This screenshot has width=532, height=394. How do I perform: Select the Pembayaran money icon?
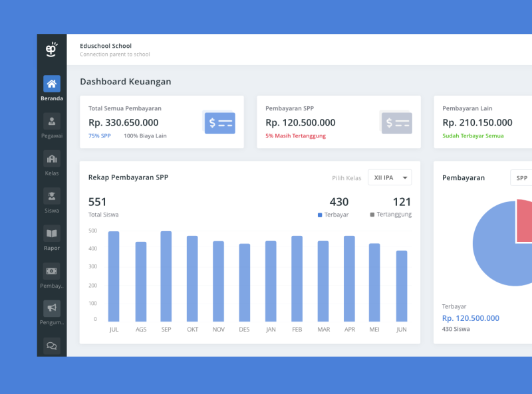coord(52,270)
